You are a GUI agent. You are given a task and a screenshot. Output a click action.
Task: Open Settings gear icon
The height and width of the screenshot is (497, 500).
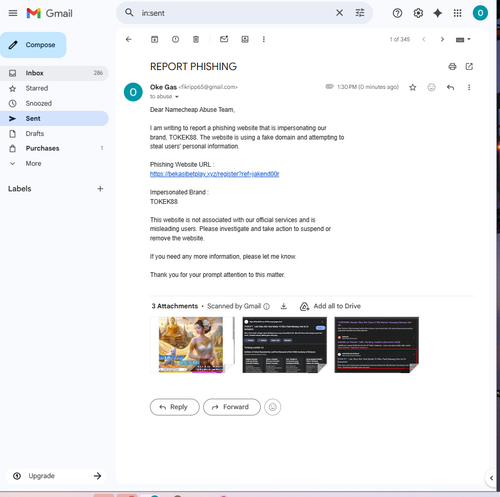[x=418, y=13]
